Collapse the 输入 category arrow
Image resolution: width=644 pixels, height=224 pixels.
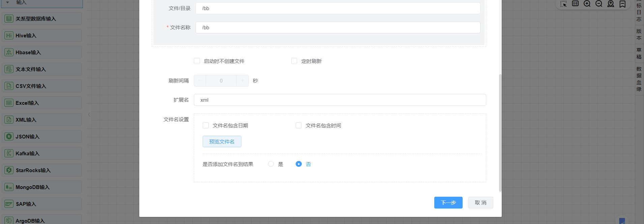[x=8, y=2]
